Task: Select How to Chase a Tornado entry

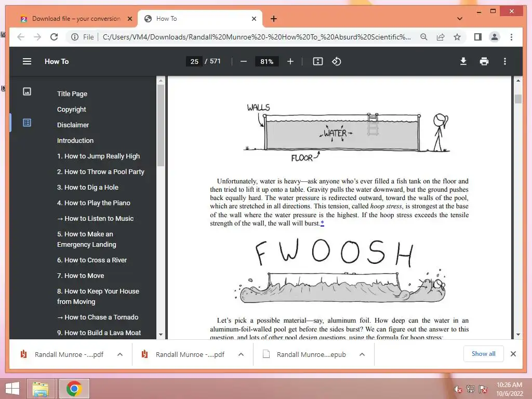Action: coord(97,317)
